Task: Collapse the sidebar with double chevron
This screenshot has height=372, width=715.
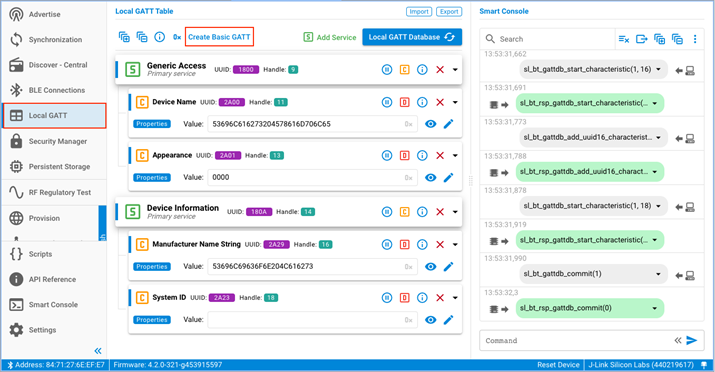Action: coord(98,351)
